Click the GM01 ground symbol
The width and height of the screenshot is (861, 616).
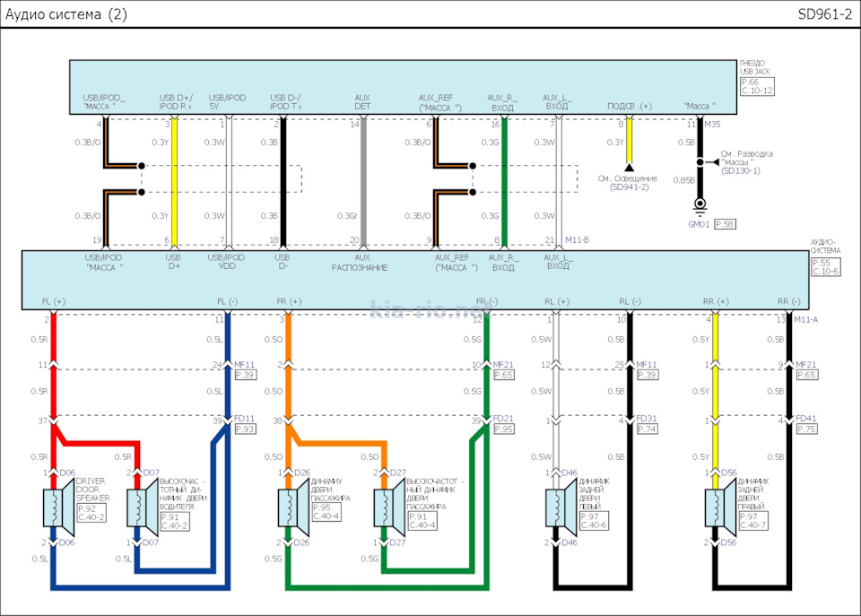click(700, 206)
